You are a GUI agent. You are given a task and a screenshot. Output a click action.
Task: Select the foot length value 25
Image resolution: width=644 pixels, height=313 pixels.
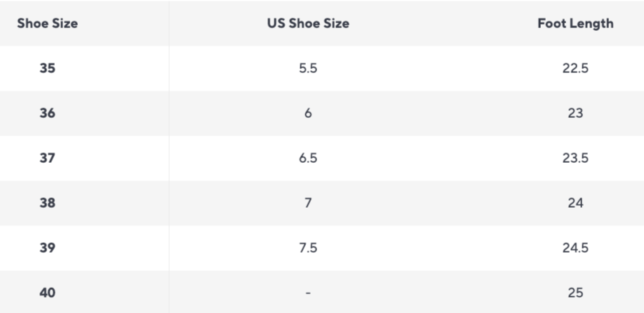point(575,293)
